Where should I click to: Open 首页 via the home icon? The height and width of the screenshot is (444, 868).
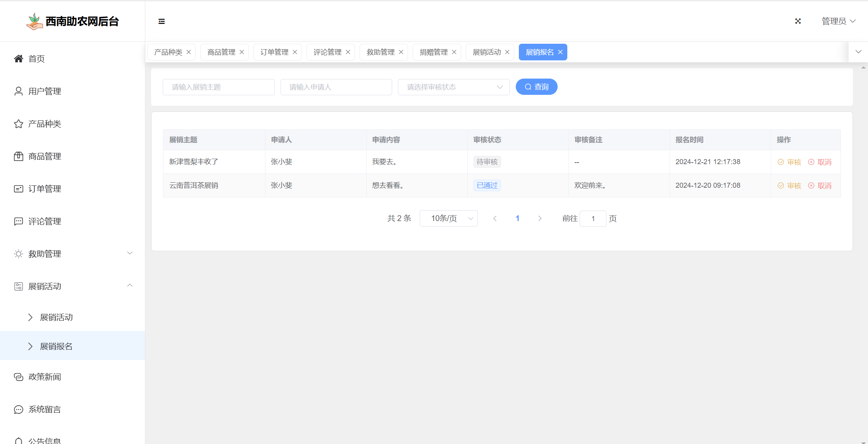(x=19, y=58)
